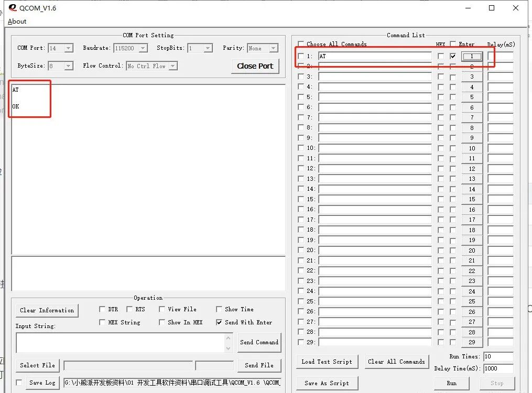Expand the Parity dropdown
Image resolution: width=532 pixels, height=393 pixels.
coord(274,48)
